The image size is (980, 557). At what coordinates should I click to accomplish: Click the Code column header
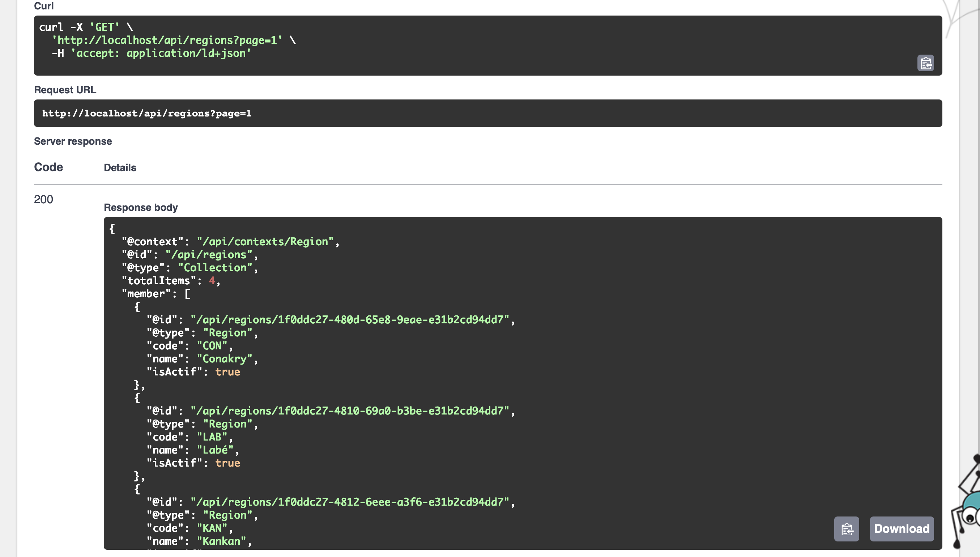(x=48, y=167)
